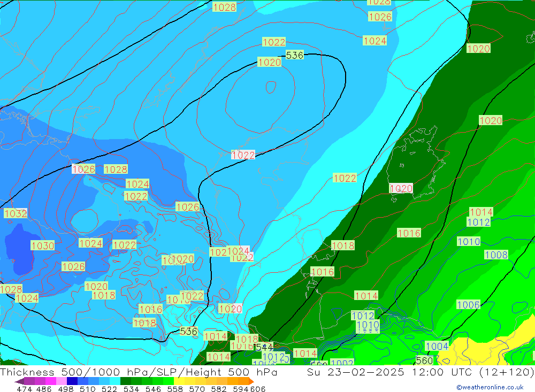Click the yellow legend swatch above 558
This screenshot has height=392, width=535.
pyautogui.click(x=179, y=381)
